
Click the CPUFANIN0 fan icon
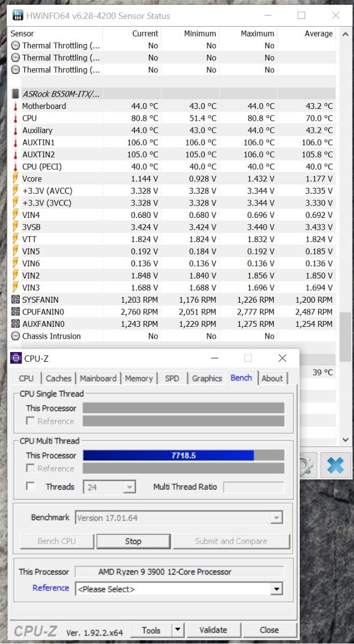15,312
